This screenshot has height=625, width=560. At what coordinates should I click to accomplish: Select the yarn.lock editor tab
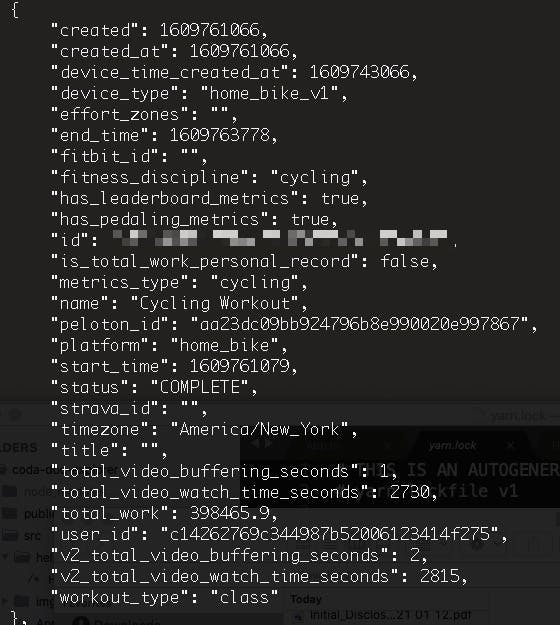(452, 445)
